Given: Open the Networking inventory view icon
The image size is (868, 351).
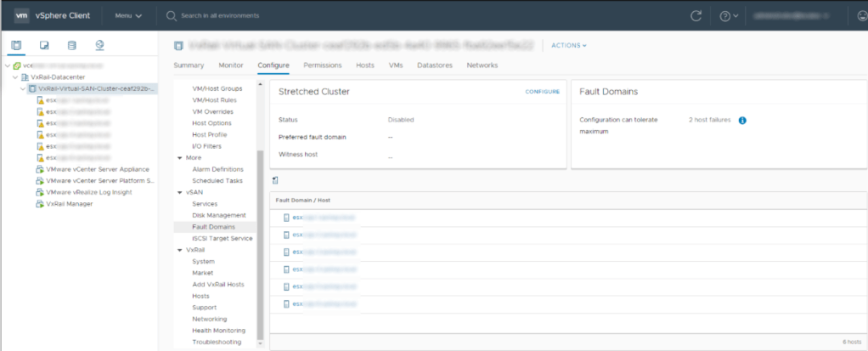Looking at the screenshot, I should tap(99, 45).
